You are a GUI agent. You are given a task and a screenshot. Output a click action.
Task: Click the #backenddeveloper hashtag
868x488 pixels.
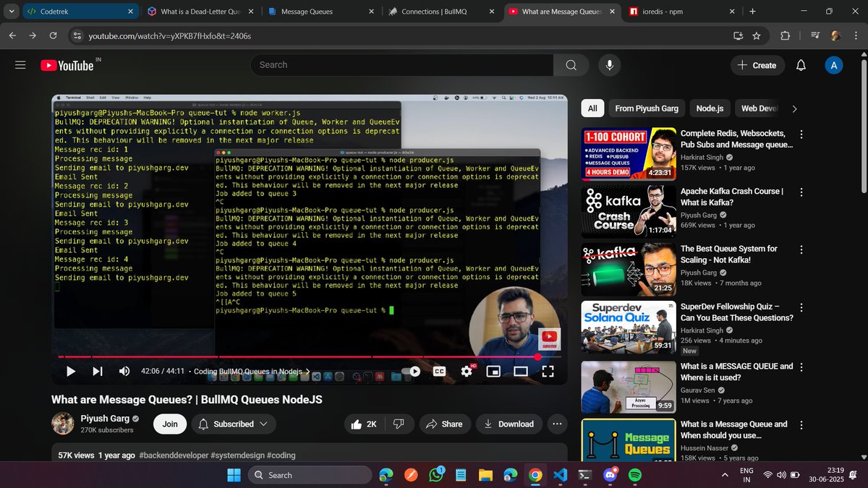pos(173,455)
